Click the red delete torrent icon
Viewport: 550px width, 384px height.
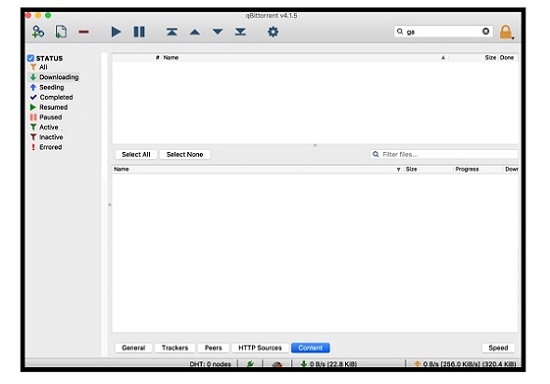83,32
